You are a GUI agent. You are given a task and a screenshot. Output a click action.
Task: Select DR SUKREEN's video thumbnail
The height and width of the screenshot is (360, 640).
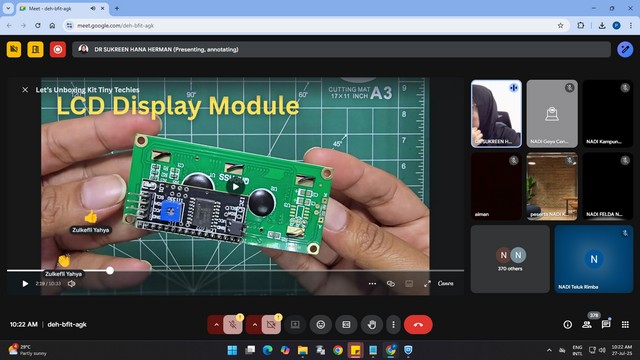pos(496,113)
